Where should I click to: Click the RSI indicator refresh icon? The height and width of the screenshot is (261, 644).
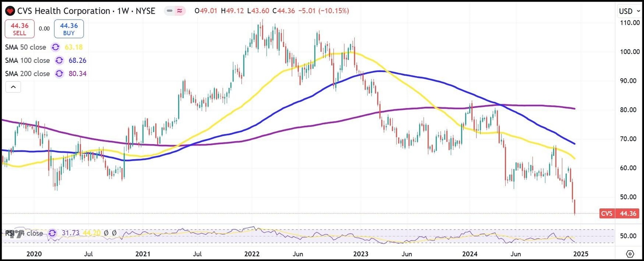[x=52, y=233]
